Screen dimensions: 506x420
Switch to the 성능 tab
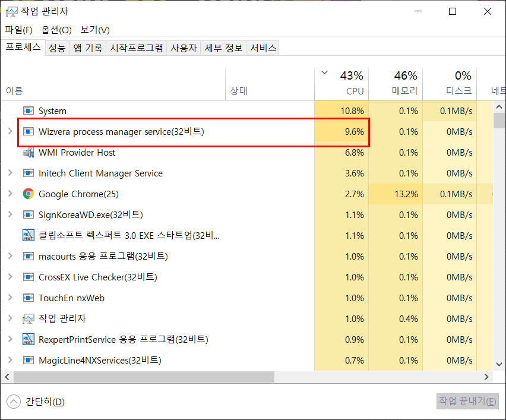coord(57,48)
